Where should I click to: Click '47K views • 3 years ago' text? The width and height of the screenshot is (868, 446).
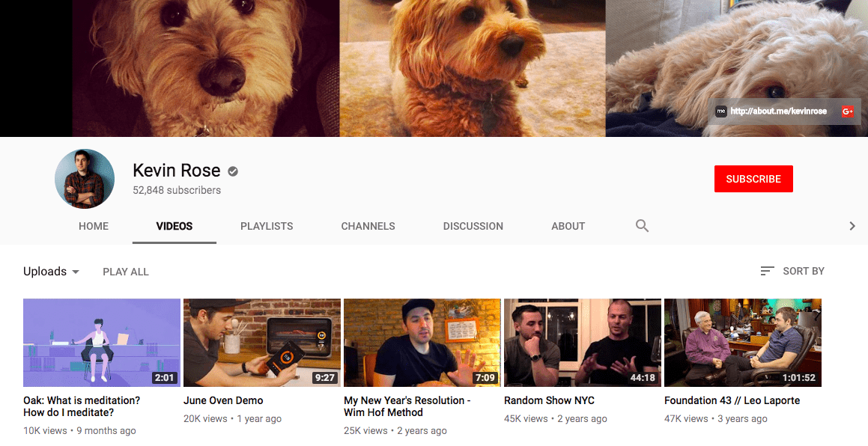[716, 419]
